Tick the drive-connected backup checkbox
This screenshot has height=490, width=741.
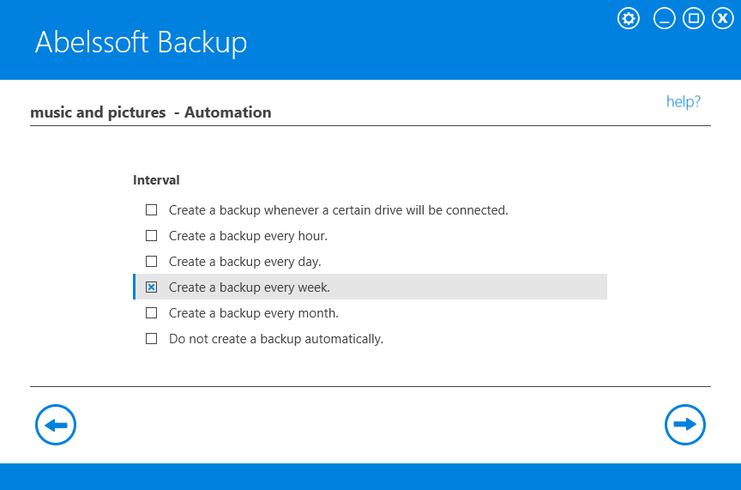pyautogui.click(x=152, y=210)
